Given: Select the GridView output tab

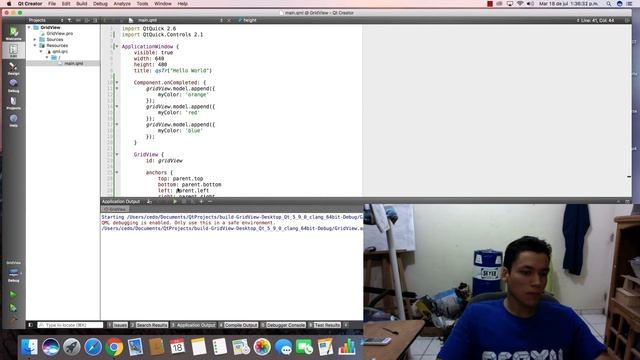Looking at the screenshot, I should click(115, 209).
